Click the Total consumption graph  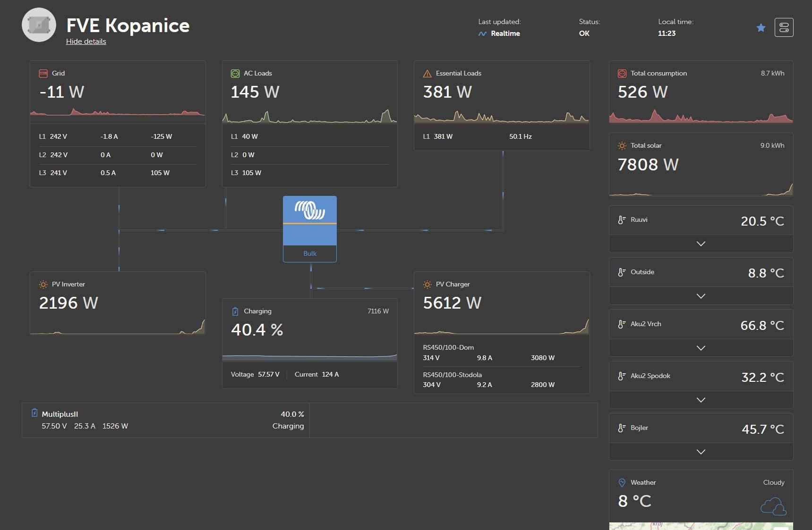coord(701,116)
